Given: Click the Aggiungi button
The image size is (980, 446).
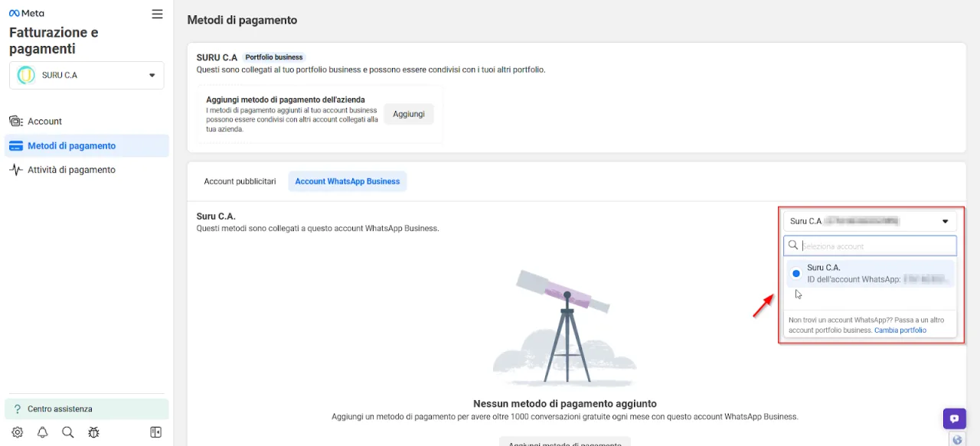Looking at the screenshot, I should 409,114.
